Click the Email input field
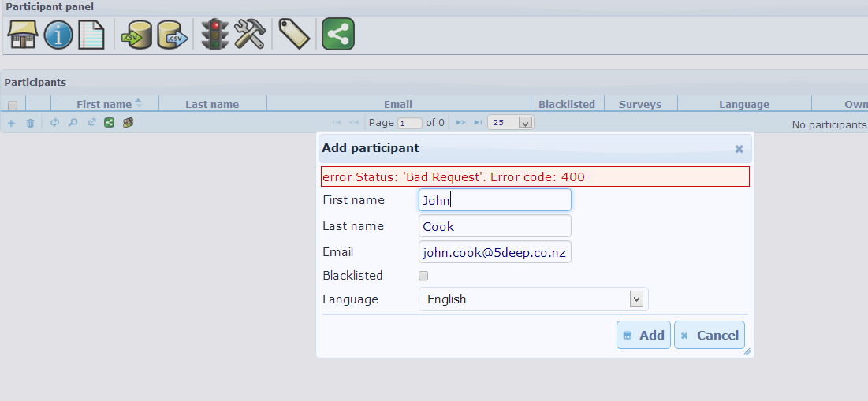Screen dimensions: 868x401 (494, 252)
